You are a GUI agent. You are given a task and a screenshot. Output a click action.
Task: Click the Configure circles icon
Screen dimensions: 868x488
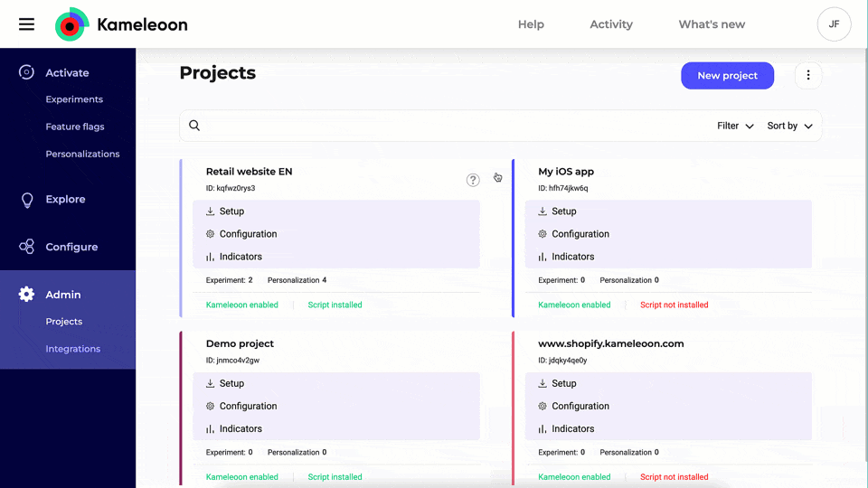point(26,247)
